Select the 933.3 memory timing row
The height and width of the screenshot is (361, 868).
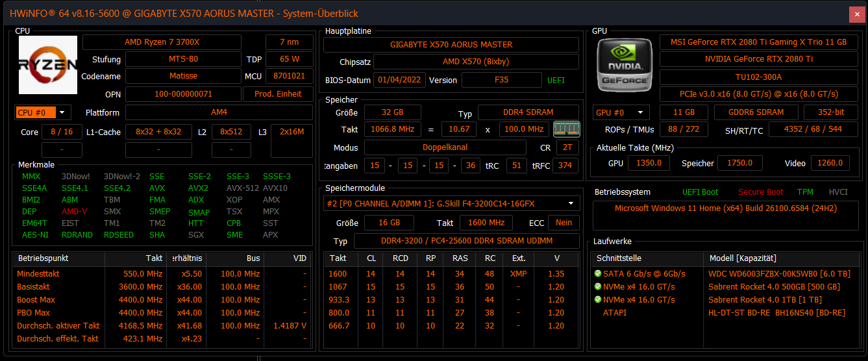[x=451, y=299]
